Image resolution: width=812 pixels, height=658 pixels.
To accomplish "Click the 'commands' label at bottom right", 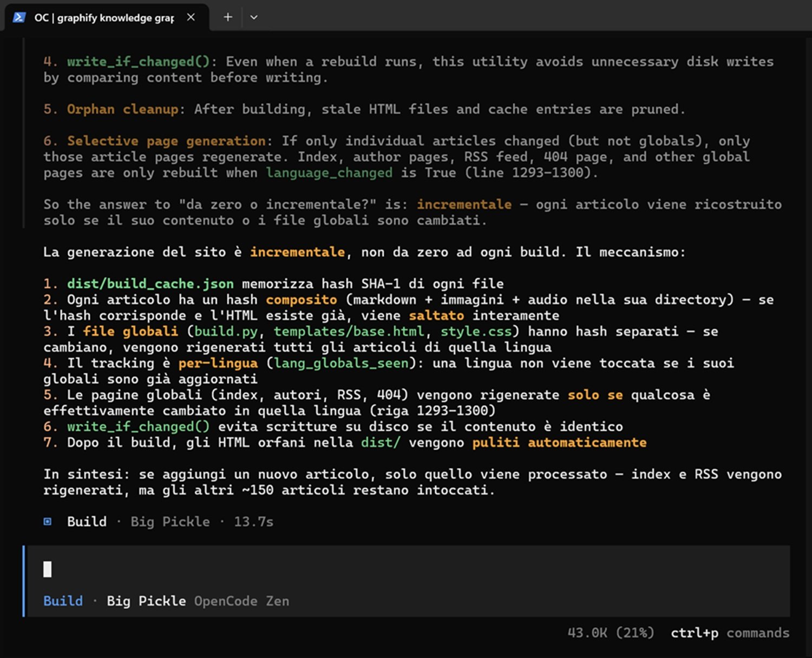I will pos(758,633).
